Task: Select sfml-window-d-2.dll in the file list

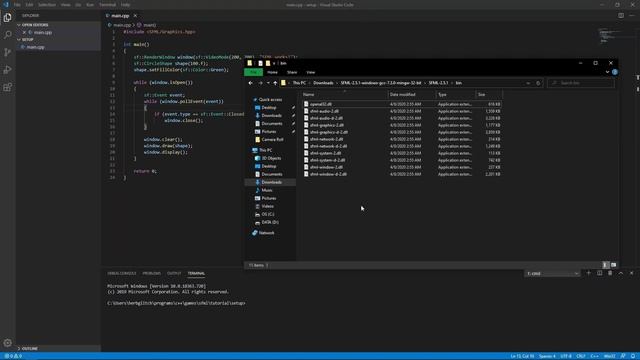Action: pos(328,174)
